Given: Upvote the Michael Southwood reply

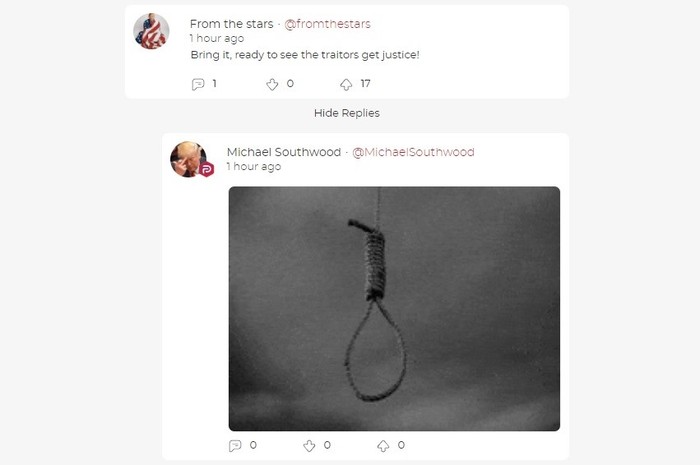Looking at the screenshot, I should click(x=383, y=445).
